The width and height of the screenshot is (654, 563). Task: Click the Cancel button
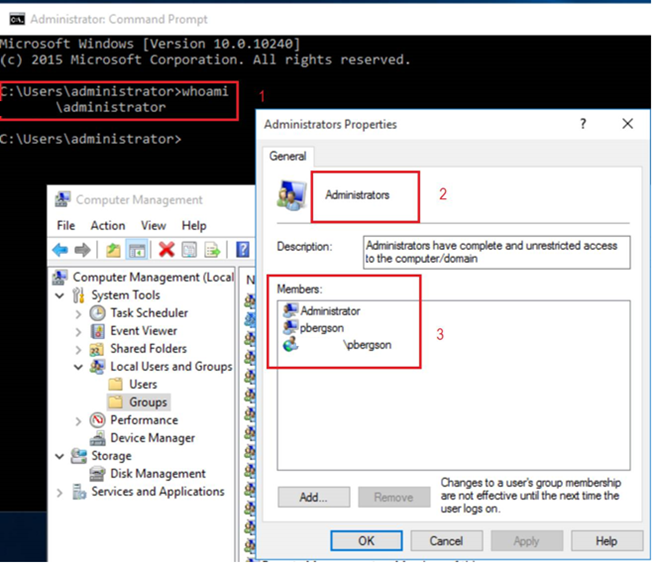pos(446,541)
